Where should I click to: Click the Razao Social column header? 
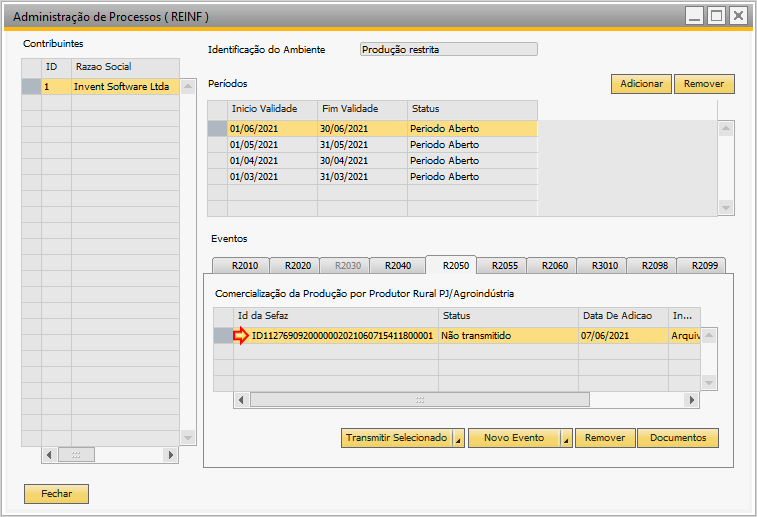pyautogui.click(x=126, y=67)
